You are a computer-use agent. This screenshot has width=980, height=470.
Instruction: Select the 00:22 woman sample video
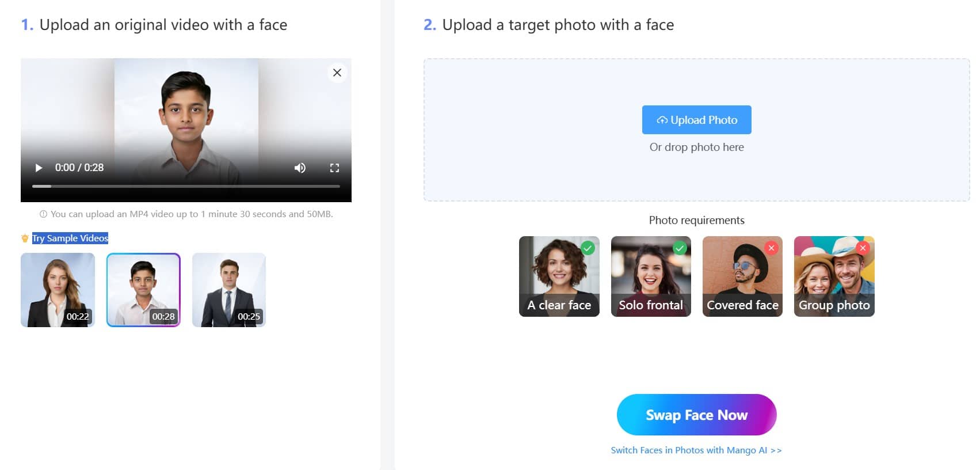(x=58, y=290)
